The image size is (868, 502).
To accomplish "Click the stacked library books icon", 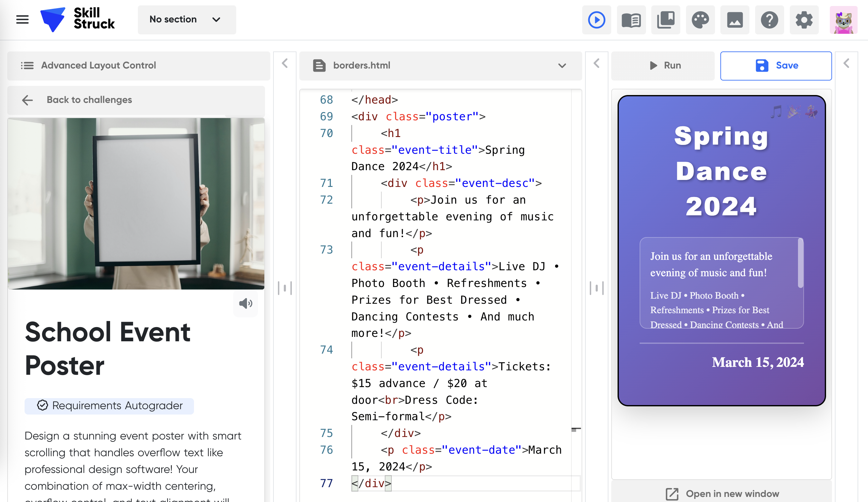I will [x=666, y=20].
